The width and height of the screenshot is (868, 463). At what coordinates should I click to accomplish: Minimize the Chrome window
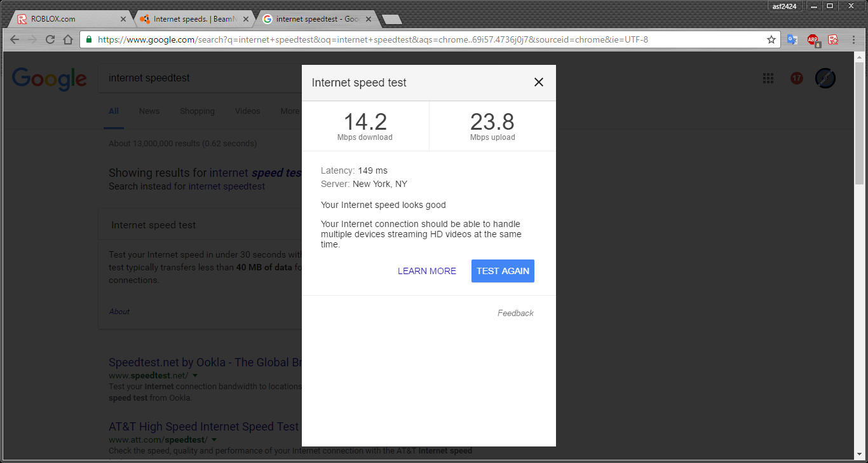tap(814, 6)
